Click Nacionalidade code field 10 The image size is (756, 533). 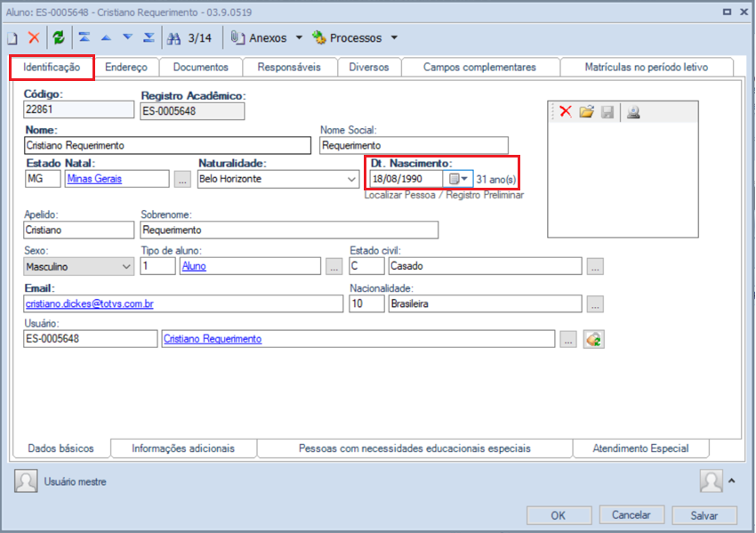click(366, 304)
